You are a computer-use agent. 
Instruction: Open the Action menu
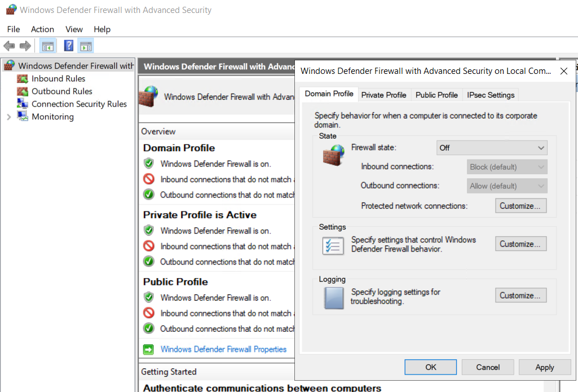click(42, 29)
